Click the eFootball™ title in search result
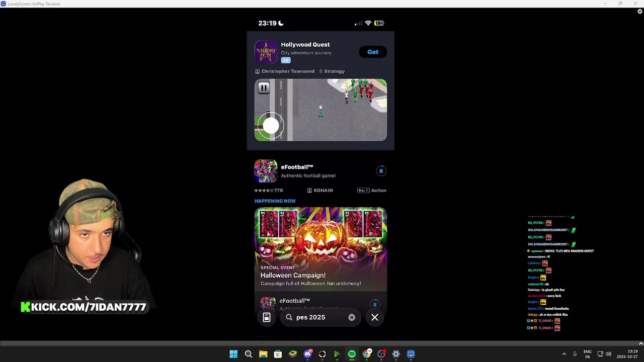This screenshot has height=362, width=644. pyautogui.click(x=297, y=167)
